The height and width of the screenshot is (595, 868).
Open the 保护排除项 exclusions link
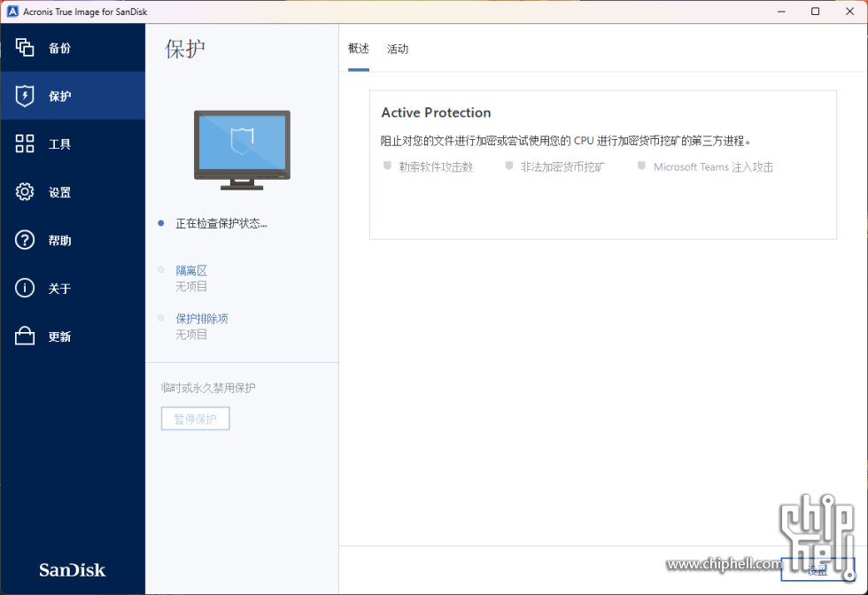click(x=202, y=319)
